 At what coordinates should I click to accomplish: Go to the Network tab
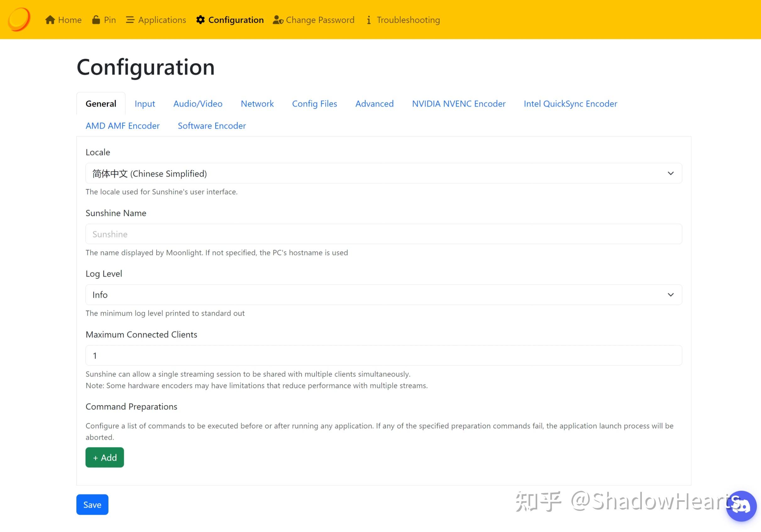tap(257, 104)
